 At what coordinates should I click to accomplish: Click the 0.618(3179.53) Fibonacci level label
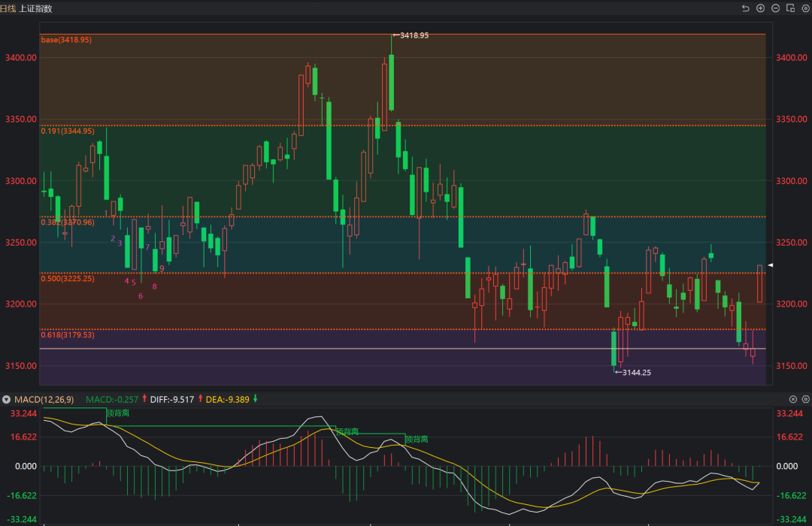[68, 335]
